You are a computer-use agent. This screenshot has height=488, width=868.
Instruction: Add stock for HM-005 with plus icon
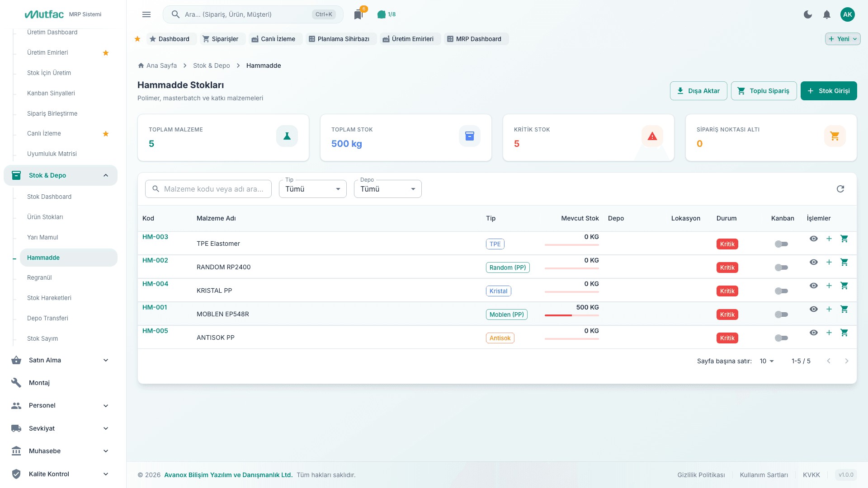pos(829,333)
